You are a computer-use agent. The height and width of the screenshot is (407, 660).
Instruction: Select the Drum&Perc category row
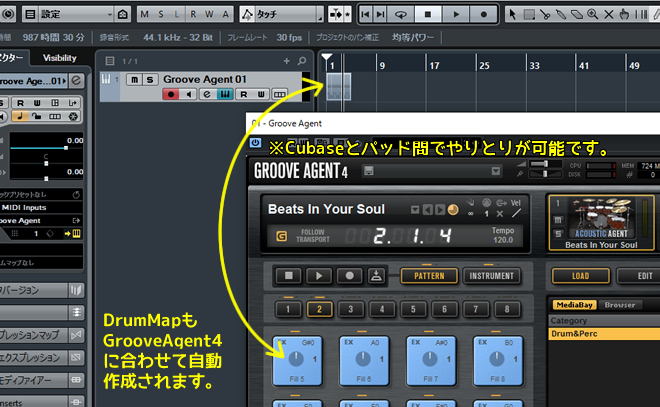pyautogui.click(x=604, y=334)
